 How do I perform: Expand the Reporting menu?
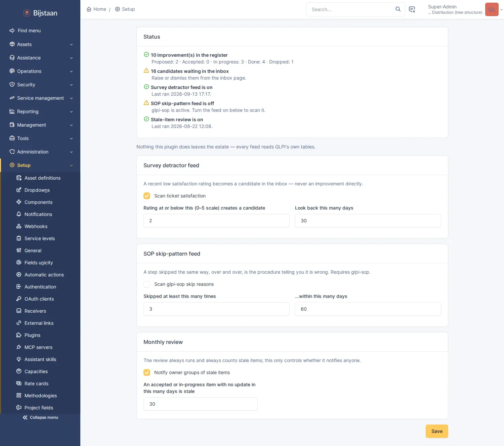coord(40,111)
